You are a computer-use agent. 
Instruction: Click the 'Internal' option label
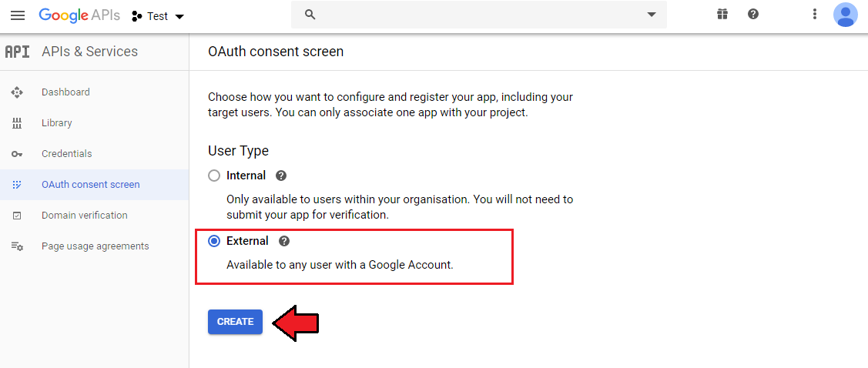pyautogui.click(x=246, y=176)
